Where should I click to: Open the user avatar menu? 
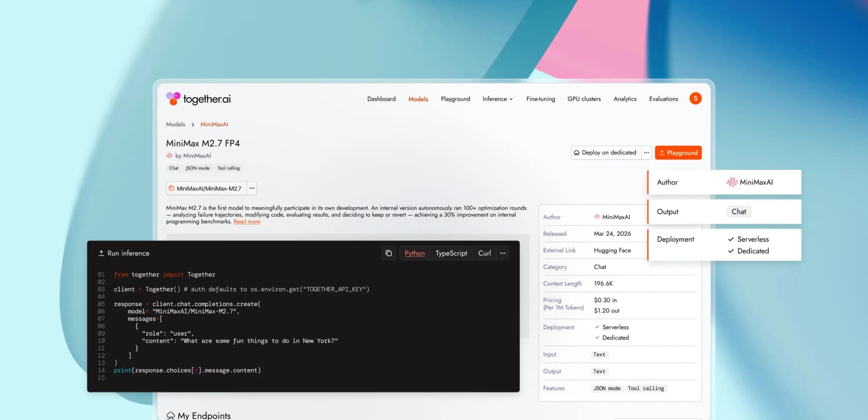pyautogui.click(x=695, y=98)
